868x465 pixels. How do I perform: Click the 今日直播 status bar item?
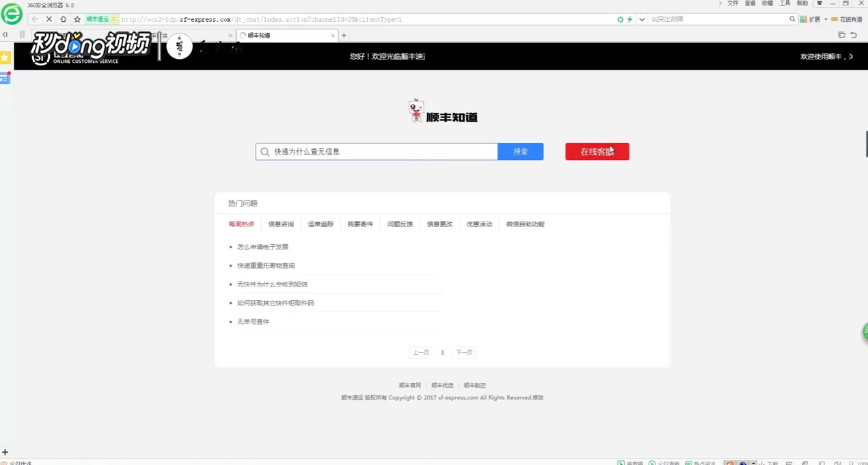click(664, 462)
